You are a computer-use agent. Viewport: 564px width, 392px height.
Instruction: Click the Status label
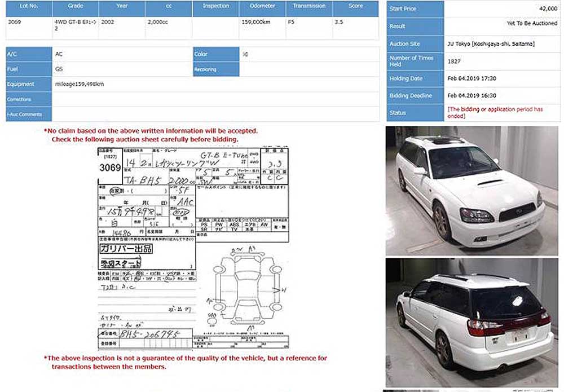tap(416, 113)
